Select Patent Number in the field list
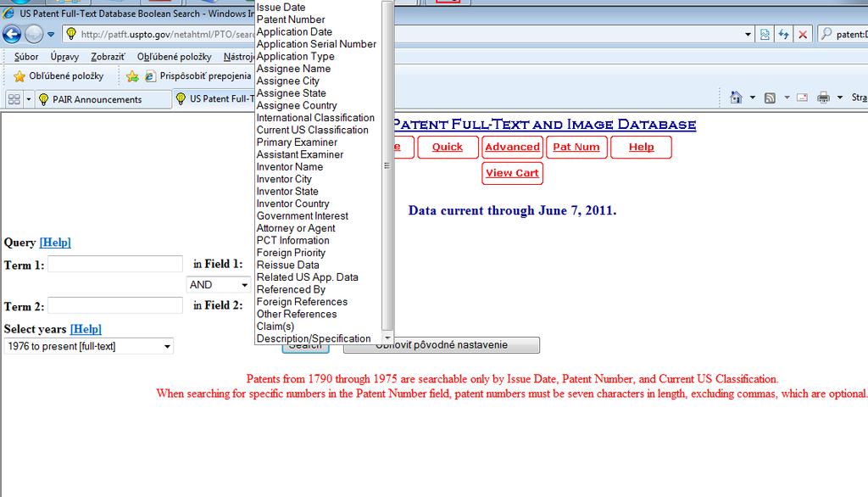 pos(291,20)
